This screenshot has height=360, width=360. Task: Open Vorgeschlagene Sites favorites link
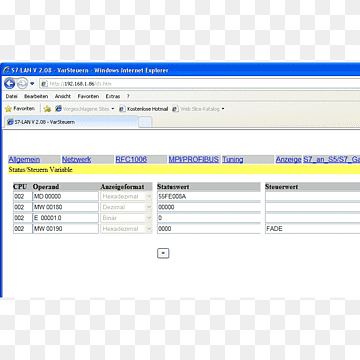pyautogui.click(x=84, y=109)
